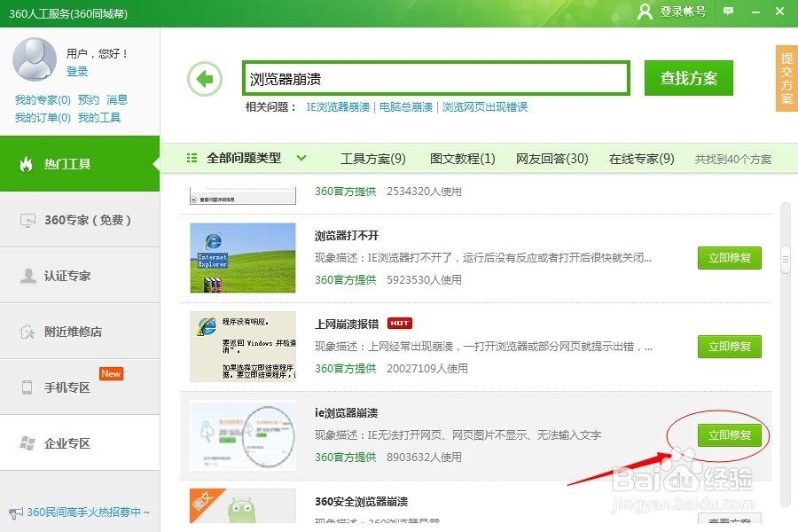798x532 pixels.
Task: Switch to the 图文教程(1) tab
Action: pyautogui.click(x=463, y=159)
